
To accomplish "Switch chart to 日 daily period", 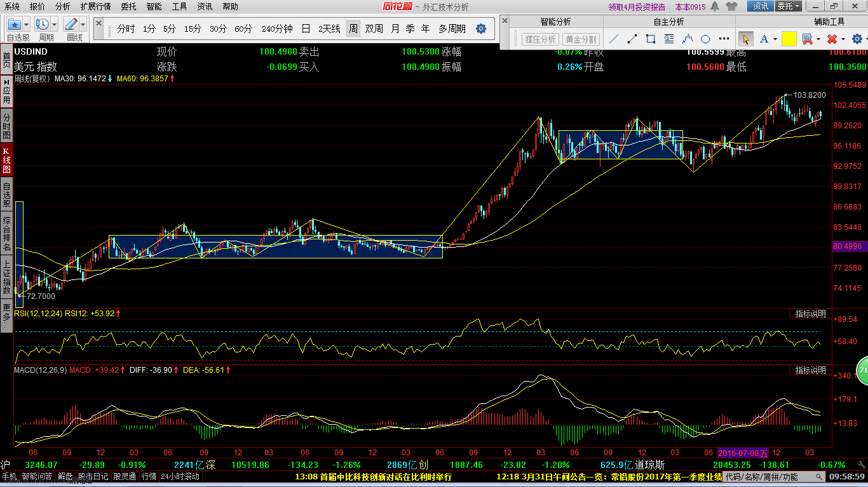I will pyautogui.click(x=306, y=29).
